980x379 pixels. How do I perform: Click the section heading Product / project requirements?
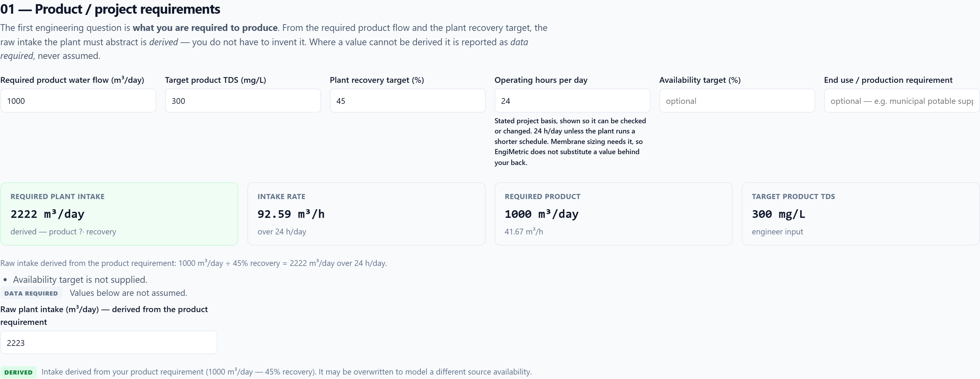tap(110, 9)
